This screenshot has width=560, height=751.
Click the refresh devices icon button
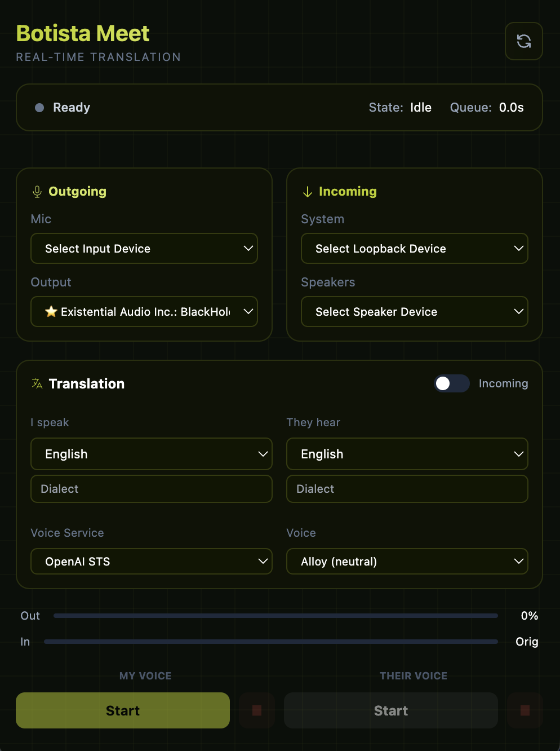tap(523, 41)
